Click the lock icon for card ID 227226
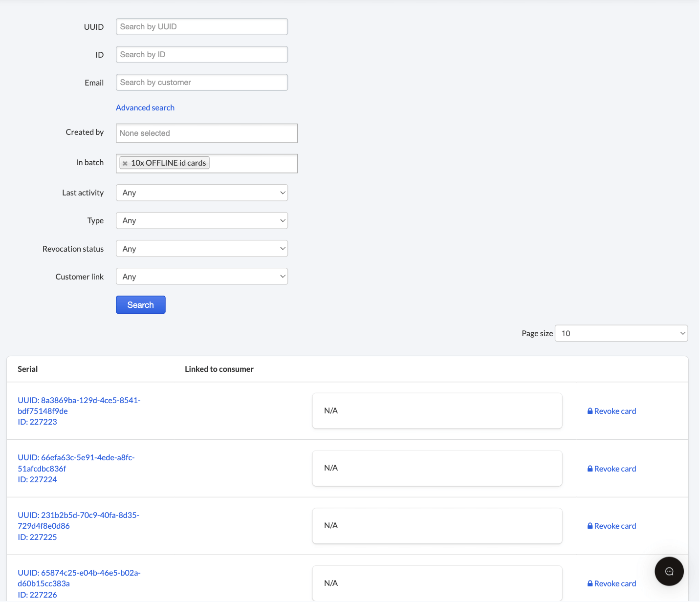This screenshot has width=700, height=602. coord(590,583)
